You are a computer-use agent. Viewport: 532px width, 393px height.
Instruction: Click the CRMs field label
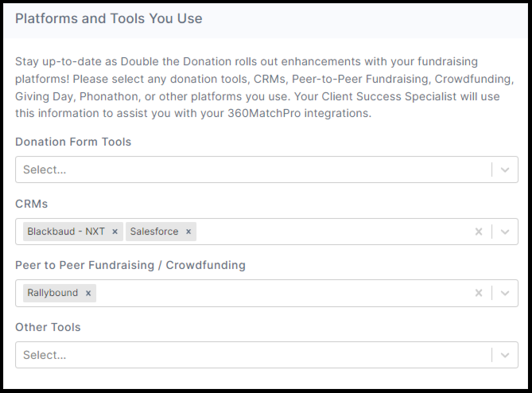31,204
